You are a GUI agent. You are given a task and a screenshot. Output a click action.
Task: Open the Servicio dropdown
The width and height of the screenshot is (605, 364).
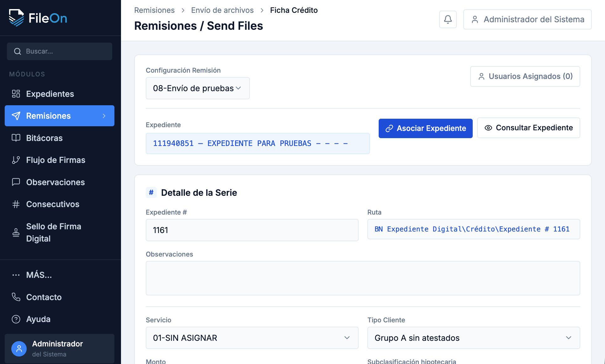[x=252, y=338]
